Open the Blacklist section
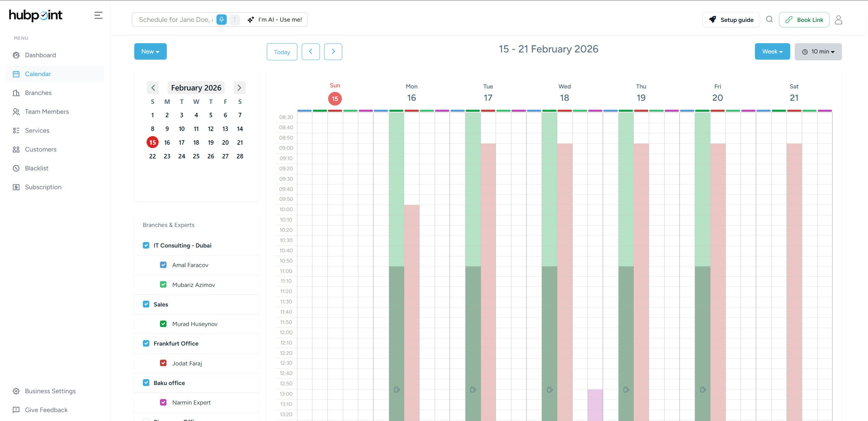The image size is (868, 421). 37,168
